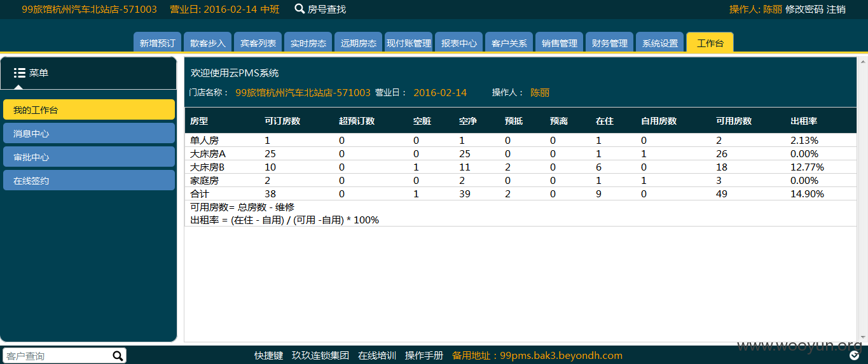Click the round down-arrow icon at bottom right

[x=855, y=356]
